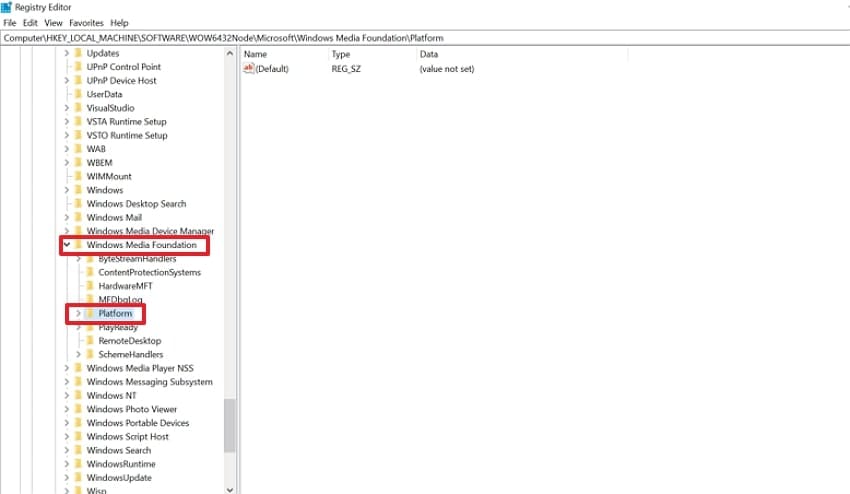Expand the Windows NT key
Viewport: 850px width, 494px height.
tap(67, 395)
